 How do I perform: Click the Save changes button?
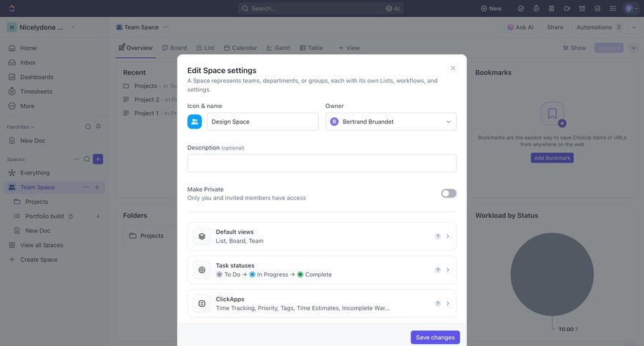click(x=435, y=337)
